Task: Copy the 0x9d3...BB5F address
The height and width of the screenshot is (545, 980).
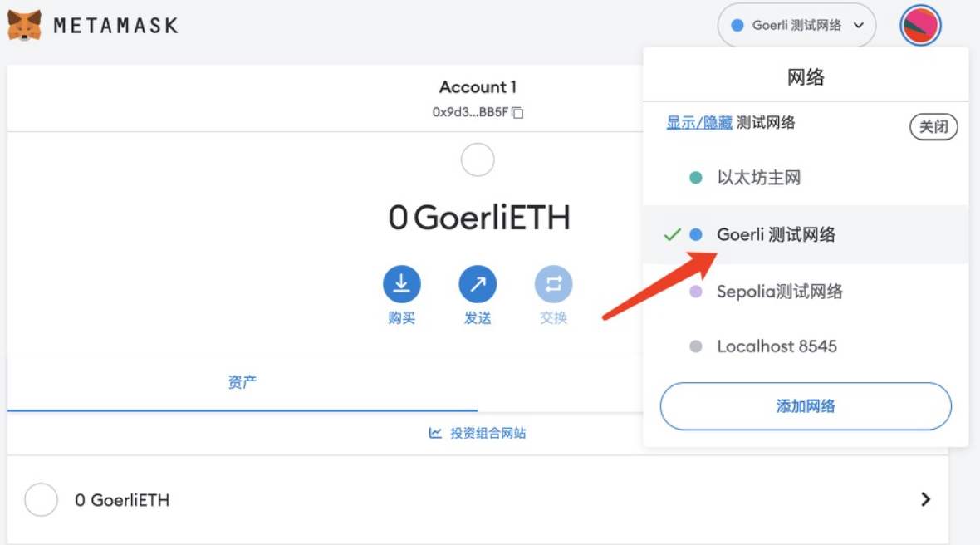Action: pos(517,112)
